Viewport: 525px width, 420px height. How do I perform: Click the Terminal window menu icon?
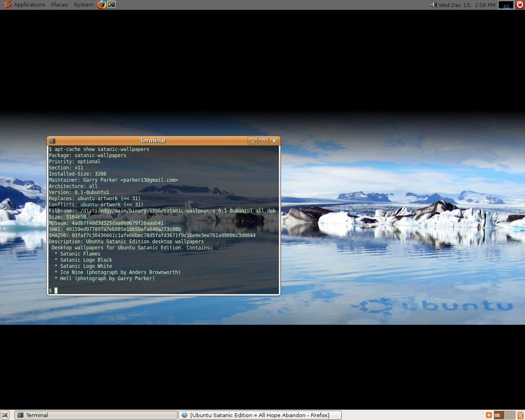(x=52, y=140)
